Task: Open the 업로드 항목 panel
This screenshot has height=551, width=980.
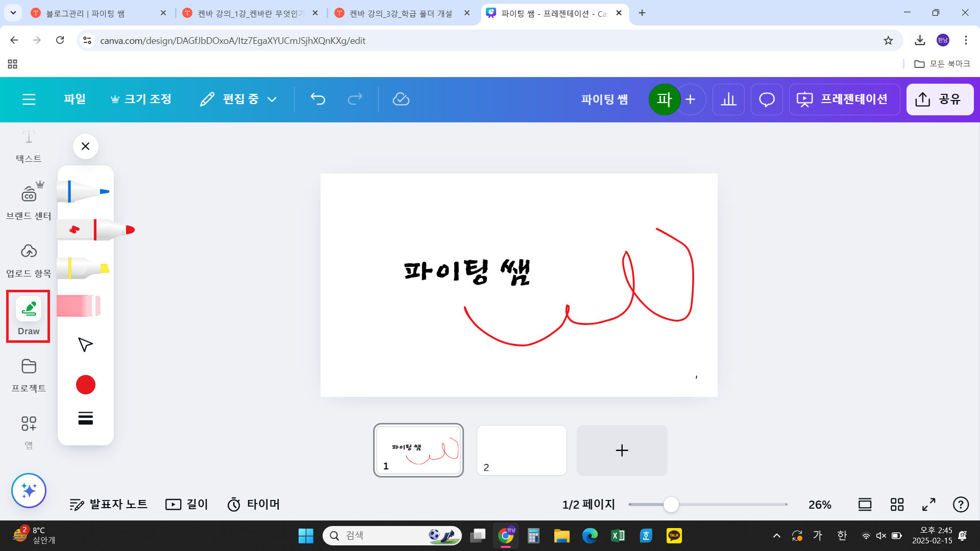Action: click(x=29, y=259)
